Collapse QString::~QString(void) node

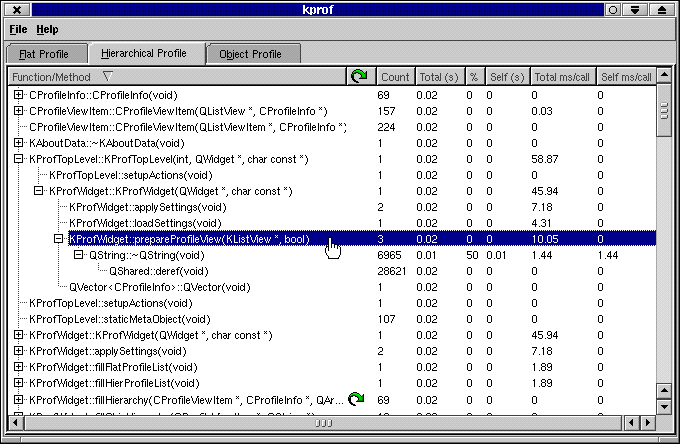(78, 255)
